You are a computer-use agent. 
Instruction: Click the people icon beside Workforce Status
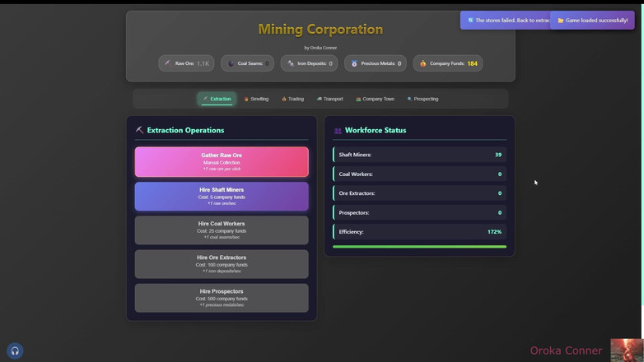338,130
